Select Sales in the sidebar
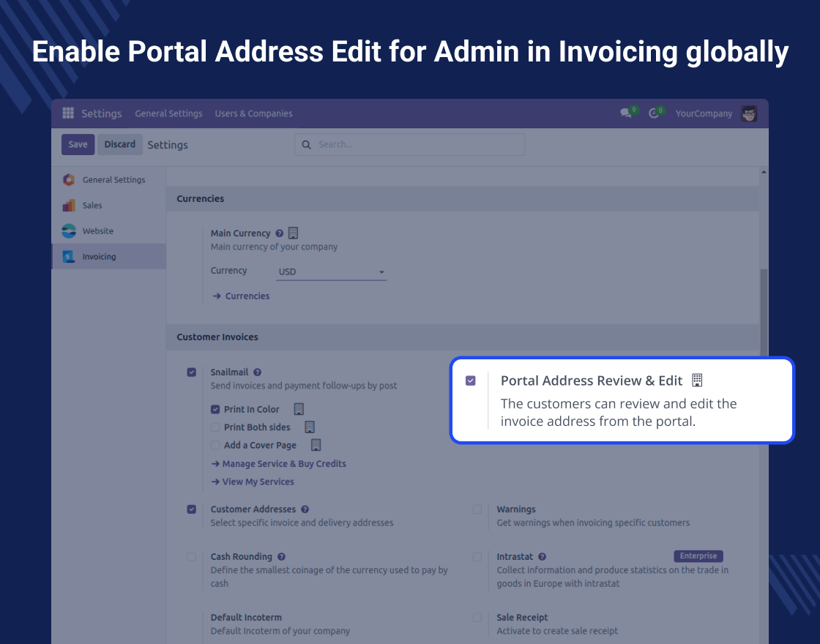 (x=109, y=206)
